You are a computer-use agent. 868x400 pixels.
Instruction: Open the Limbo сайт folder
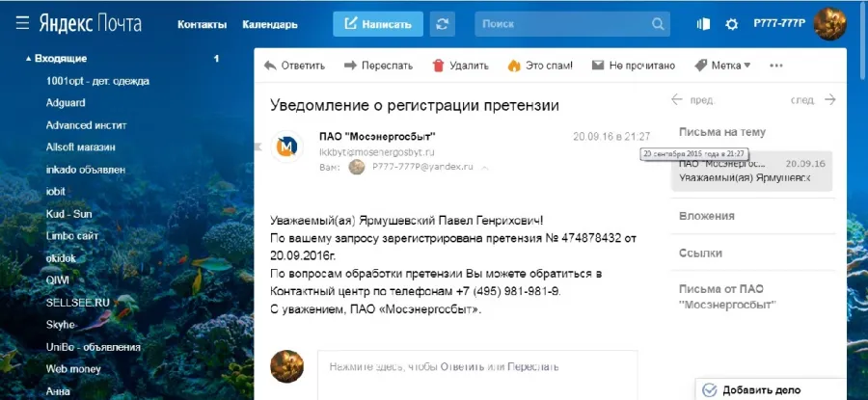tap(72, 236)
